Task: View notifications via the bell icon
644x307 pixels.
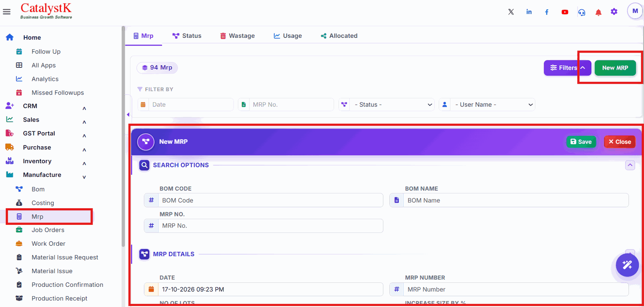Action: pyautogui.click(x=599, y=12)
